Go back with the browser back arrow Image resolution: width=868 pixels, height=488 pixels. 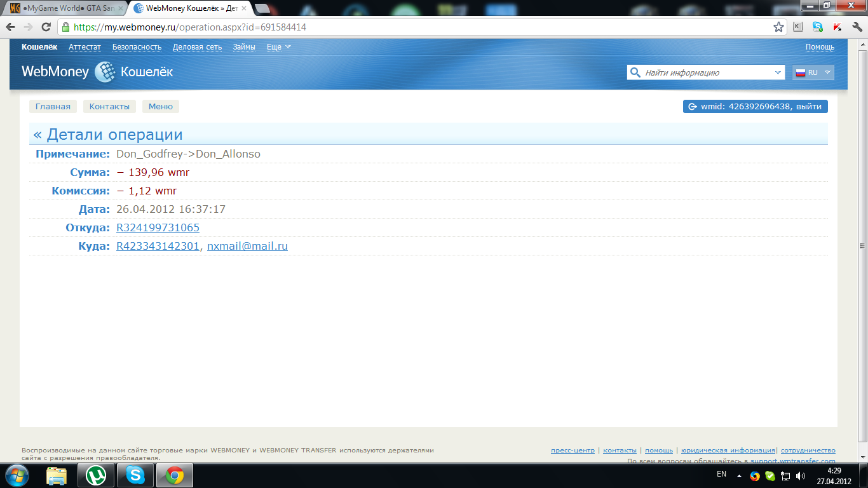(x=11, y=27)
